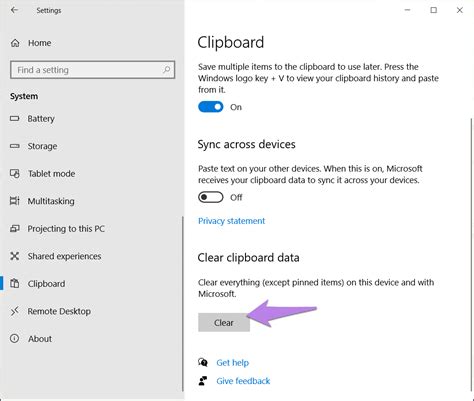
Task: Click the "Clipboard" page title
Action: coord(231,42)
